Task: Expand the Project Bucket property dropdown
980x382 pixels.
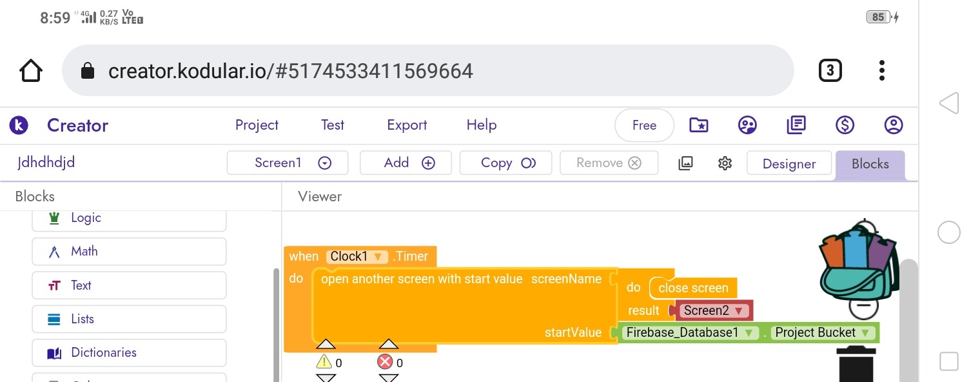Action: (865, 333)
